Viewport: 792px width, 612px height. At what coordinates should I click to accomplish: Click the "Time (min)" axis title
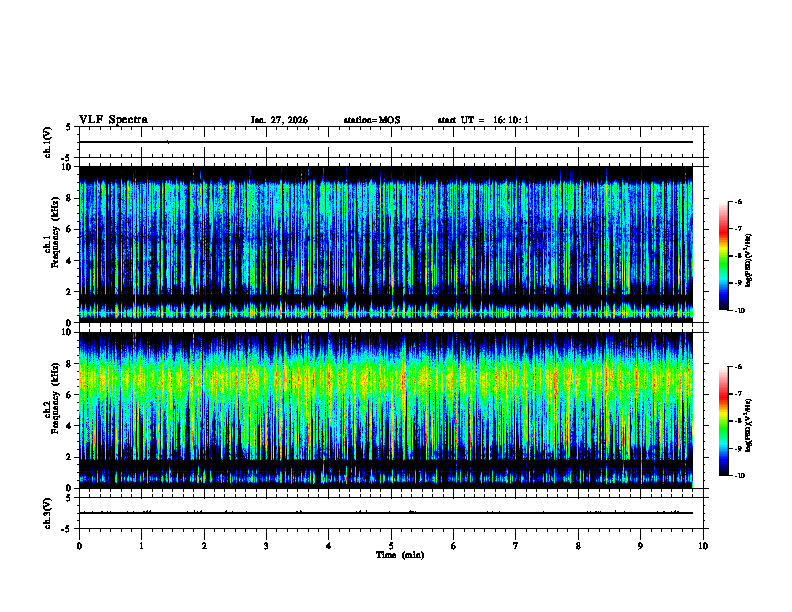pos(400,555)
